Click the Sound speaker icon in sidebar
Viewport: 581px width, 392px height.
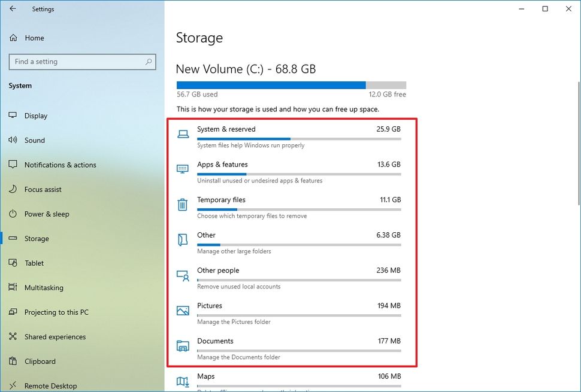pyautogui.click(x=13, y=140)
